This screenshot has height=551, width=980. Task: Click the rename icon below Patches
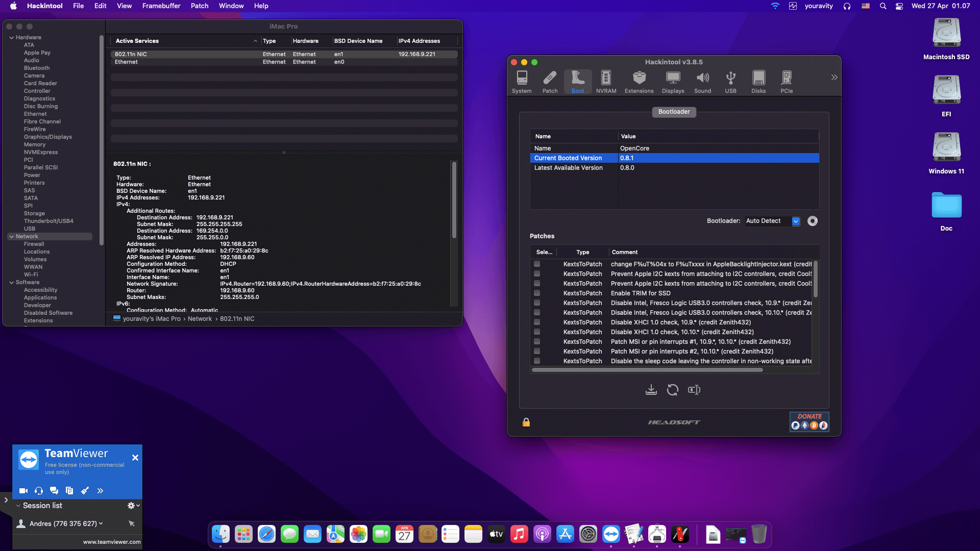click(x=694, y=390)
